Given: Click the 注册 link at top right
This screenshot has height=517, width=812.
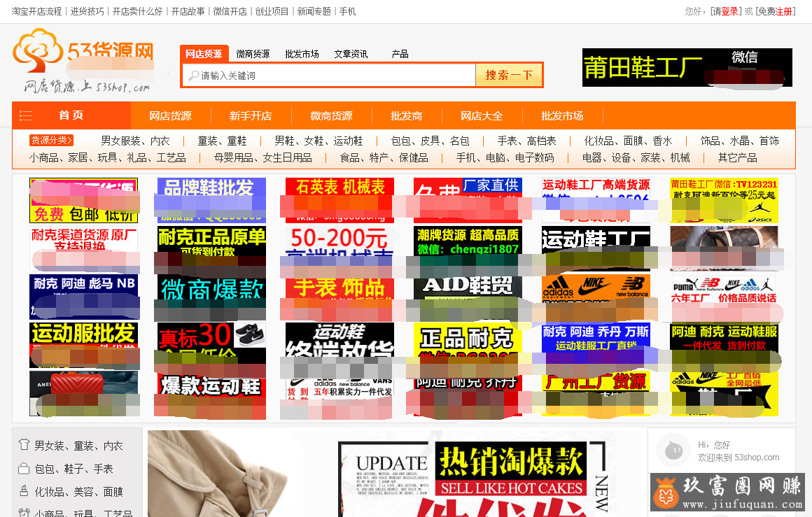Looking at the screenshot, I should (x=783, y=11).
